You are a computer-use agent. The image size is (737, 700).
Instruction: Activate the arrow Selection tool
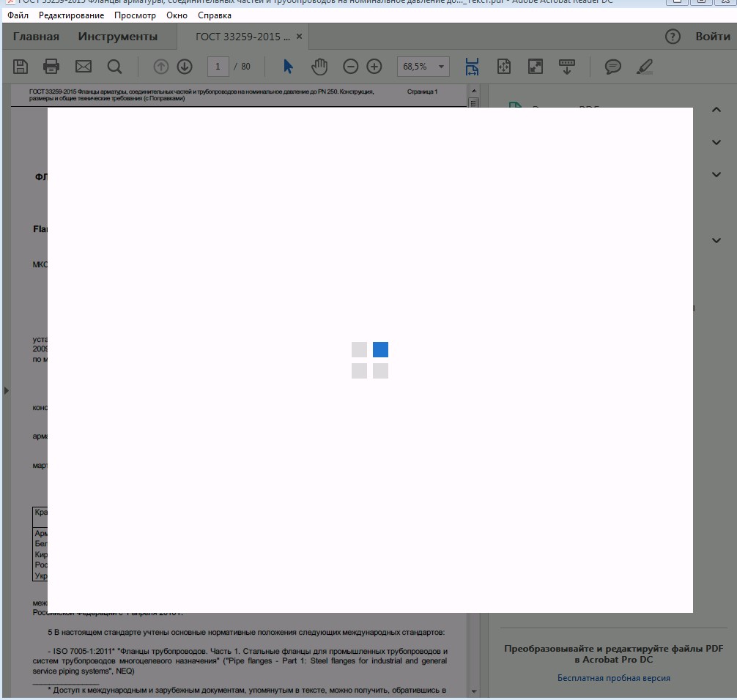(x=288, y=67)
